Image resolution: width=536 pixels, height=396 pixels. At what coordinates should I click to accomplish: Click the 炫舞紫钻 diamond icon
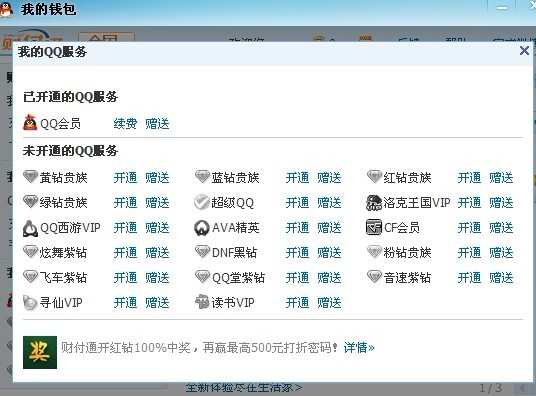coord(30,252)
